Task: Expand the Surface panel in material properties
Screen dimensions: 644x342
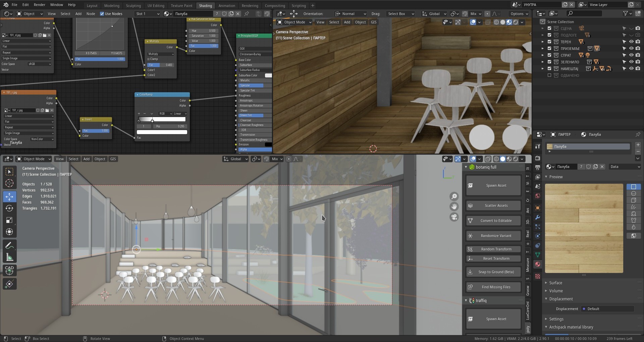Action: (x=555, y=283)
